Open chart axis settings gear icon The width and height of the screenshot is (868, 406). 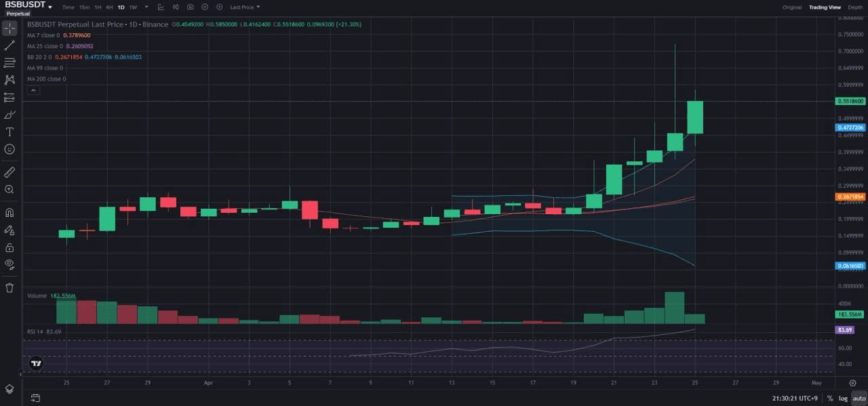click(852, 384)
